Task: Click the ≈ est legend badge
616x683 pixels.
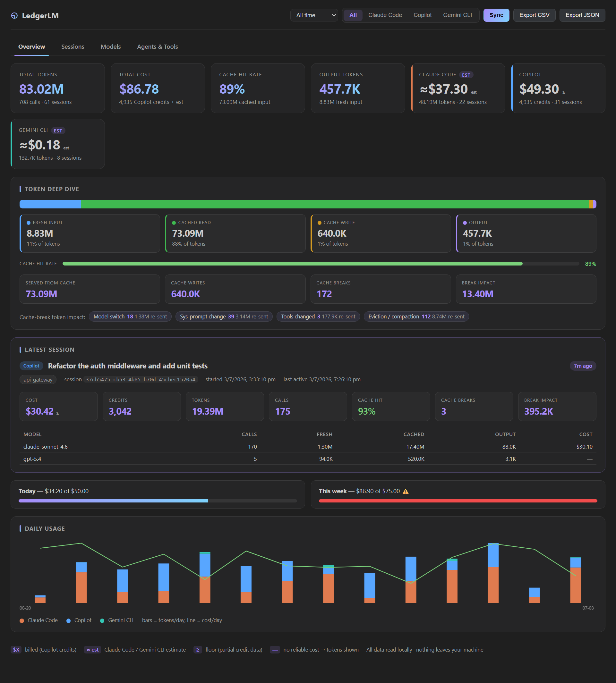Action: click(92, 650)
